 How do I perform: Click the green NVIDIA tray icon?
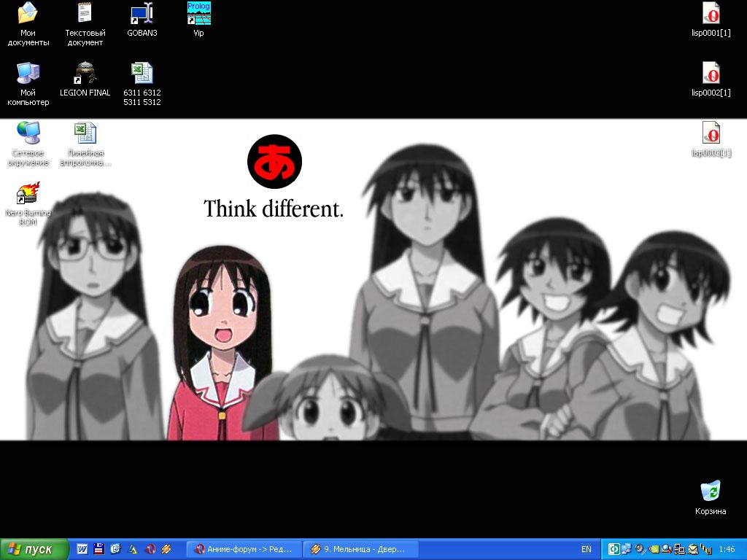653,550
